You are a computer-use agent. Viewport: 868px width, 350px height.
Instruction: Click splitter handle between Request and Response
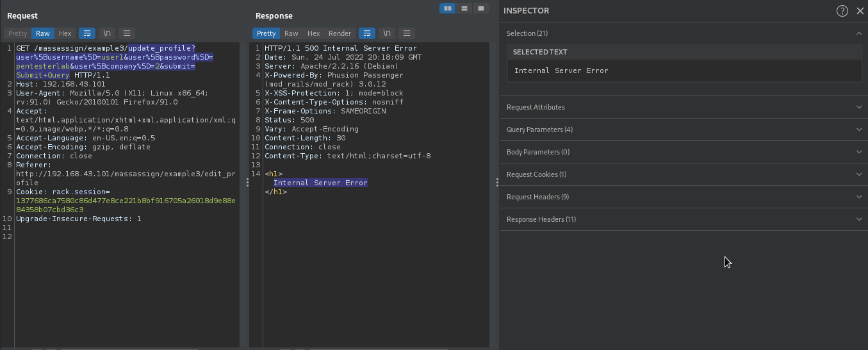pyautogui.click(x=247, y=183)
